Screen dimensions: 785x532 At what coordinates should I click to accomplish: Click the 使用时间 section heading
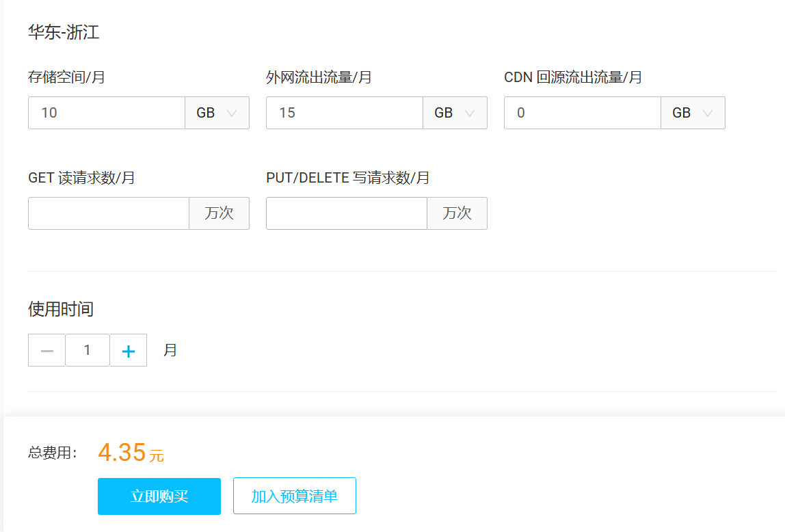(x=61, y=309)
